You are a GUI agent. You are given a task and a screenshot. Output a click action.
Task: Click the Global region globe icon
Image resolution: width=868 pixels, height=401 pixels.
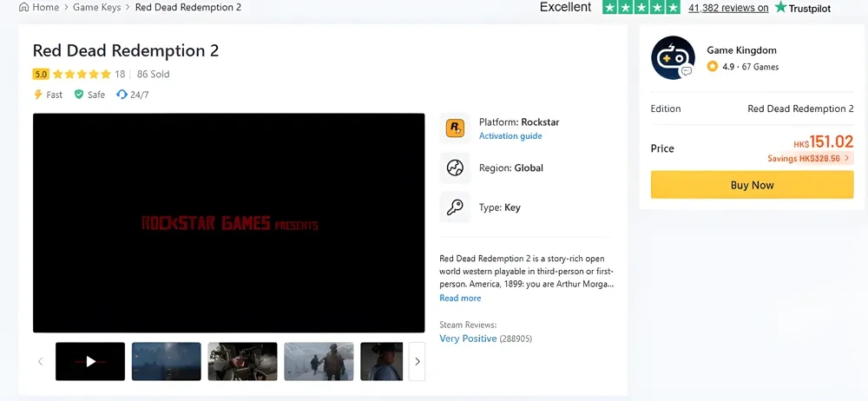coord(455,168)
